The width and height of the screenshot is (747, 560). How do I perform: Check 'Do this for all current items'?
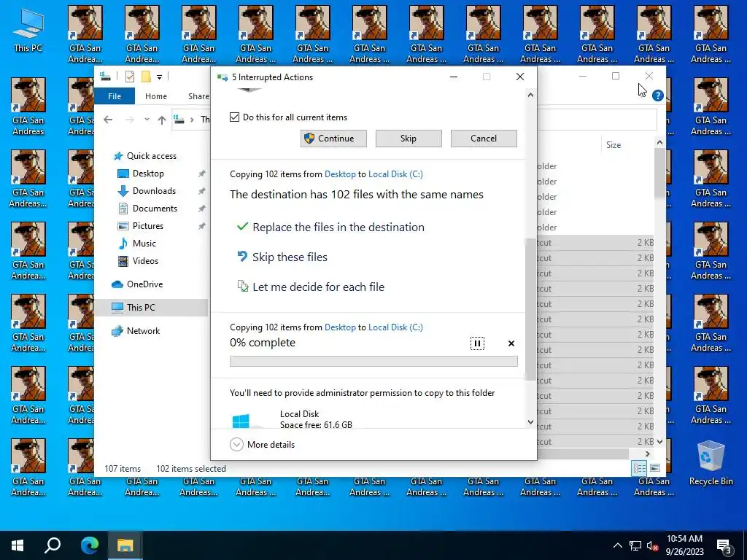click(234, 117)
